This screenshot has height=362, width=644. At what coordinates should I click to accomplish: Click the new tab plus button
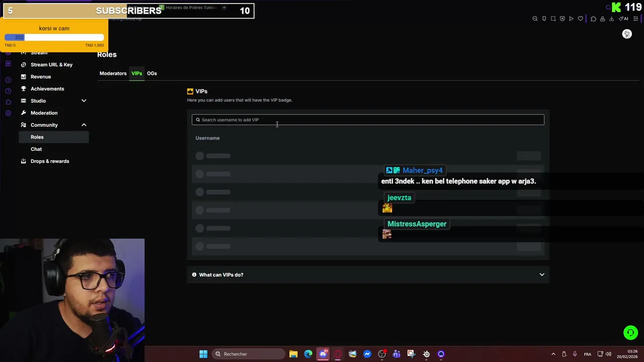[x=224, y=8]
